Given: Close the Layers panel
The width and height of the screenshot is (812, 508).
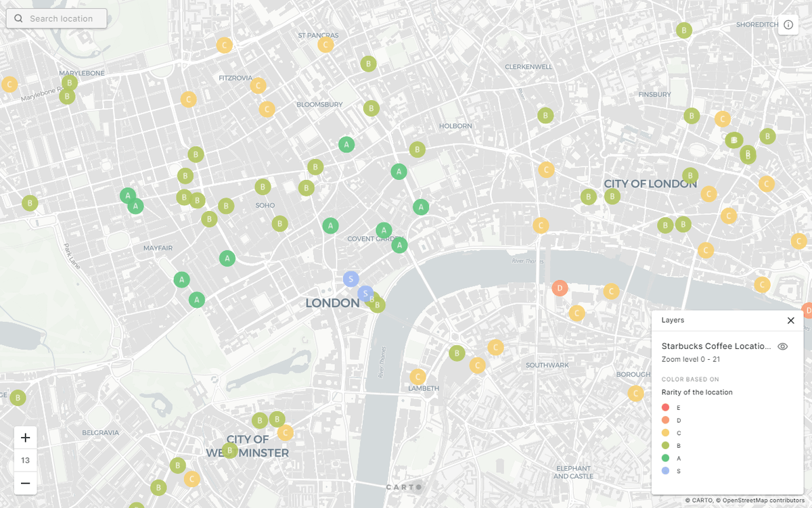Looking at the screenshot, I should [790, 321].
